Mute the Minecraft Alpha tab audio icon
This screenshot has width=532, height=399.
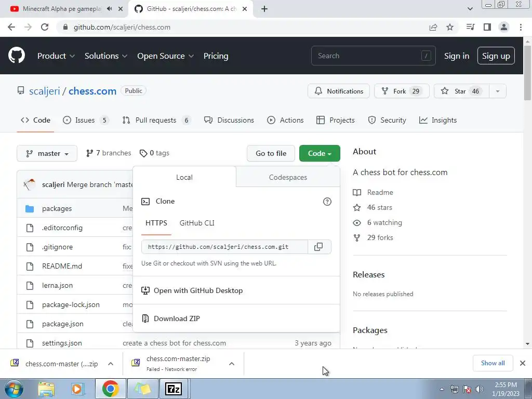(x=109, y=9)
